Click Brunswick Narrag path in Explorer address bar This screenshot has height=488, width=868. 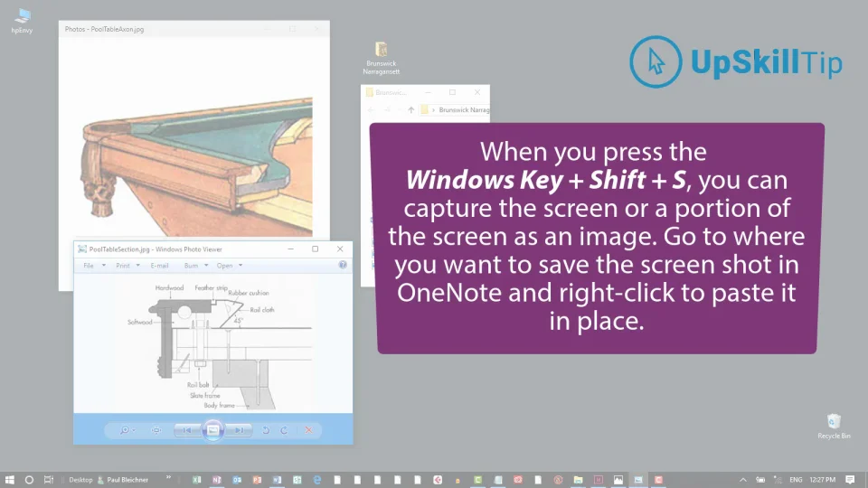tap(464, 109)
